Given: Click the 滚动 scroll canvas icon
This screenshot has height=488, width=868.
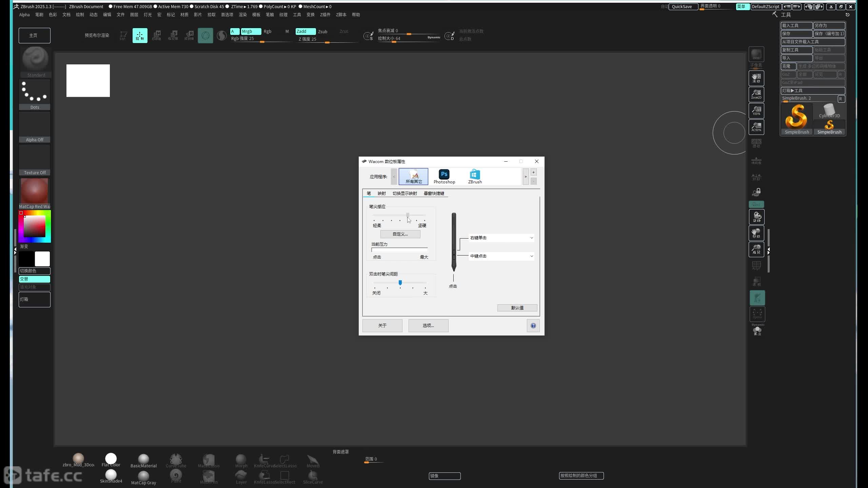Looking at the screenshot, I should (x=756, y=78).
